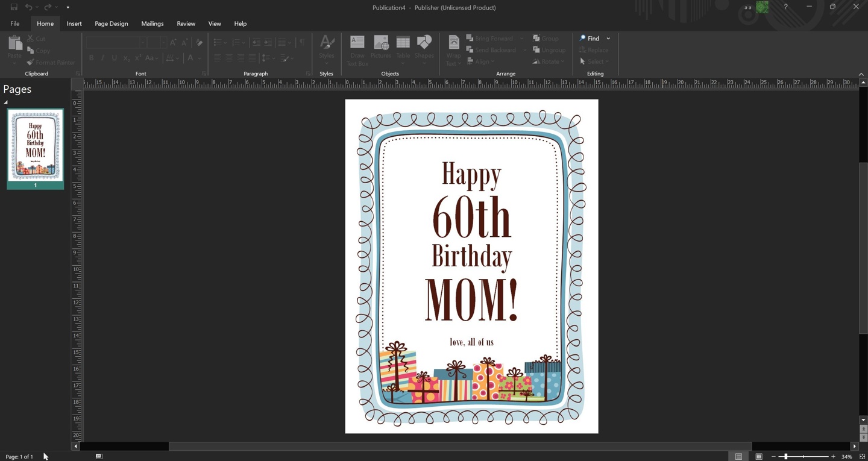Image resolution: width=868 pixels, height=461 pixels.
Task: Collapse the ribbon with chevron
Action: [x=861, y=74]
